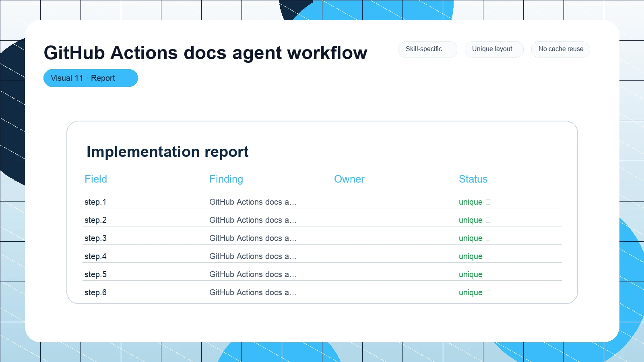Select the step.2 field cell
This screenshot has width=644, height=362.
(95, 220)
